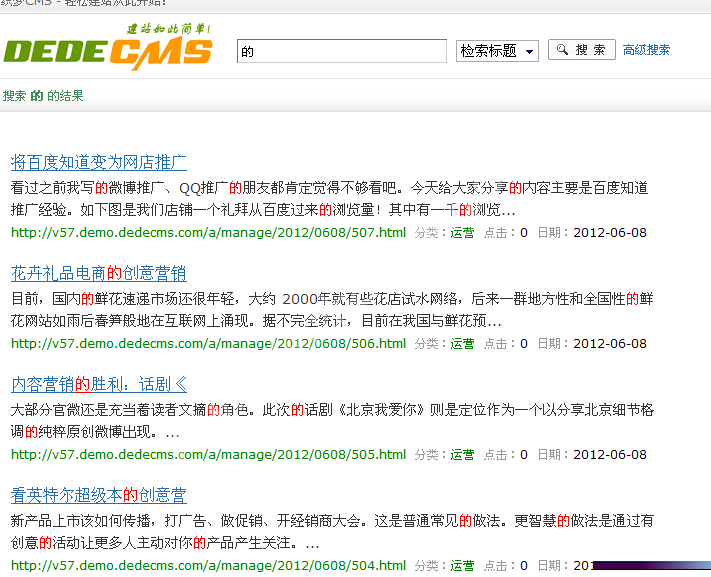
Task: Click 运营 category beside the 506.html URL
Action: [x=462, y=344]
